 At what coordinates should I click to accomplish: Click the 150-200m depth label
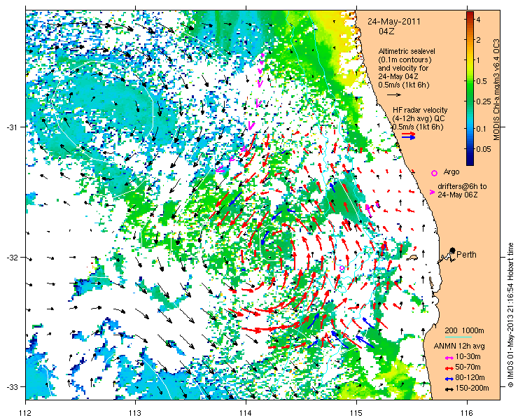coord(472,388)
